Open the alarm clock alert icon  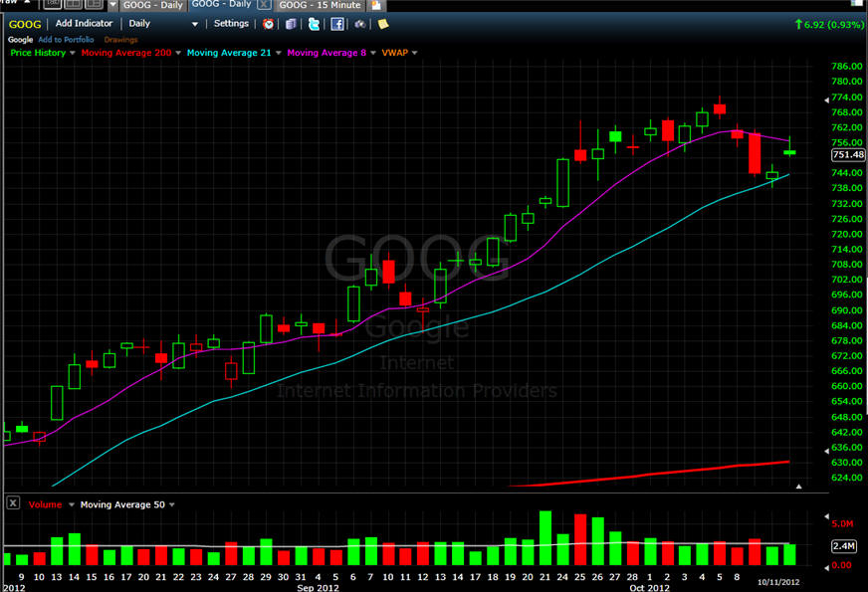[x=268, y=24]
